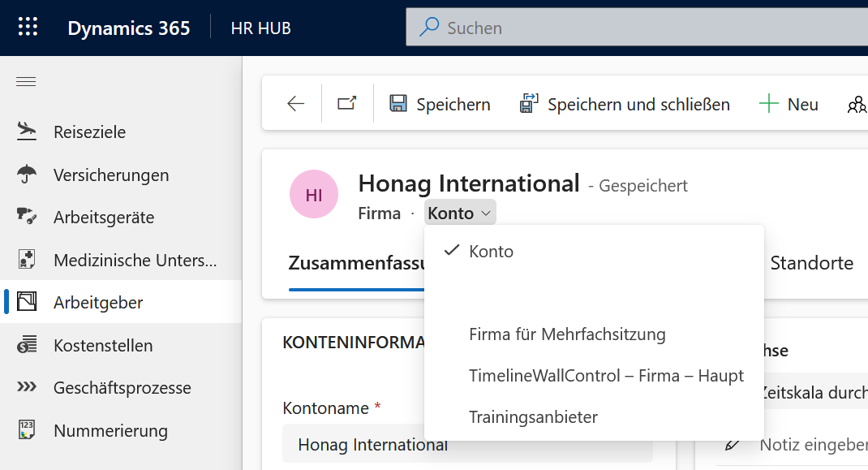Select the checked Konto form option

491,251
